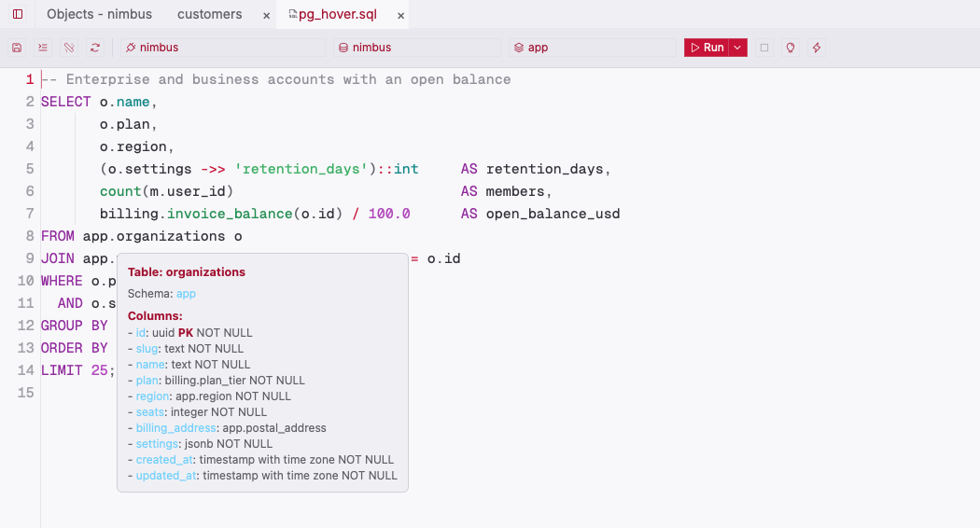Click 'o.id' at end of line 9

pos(443,258)
